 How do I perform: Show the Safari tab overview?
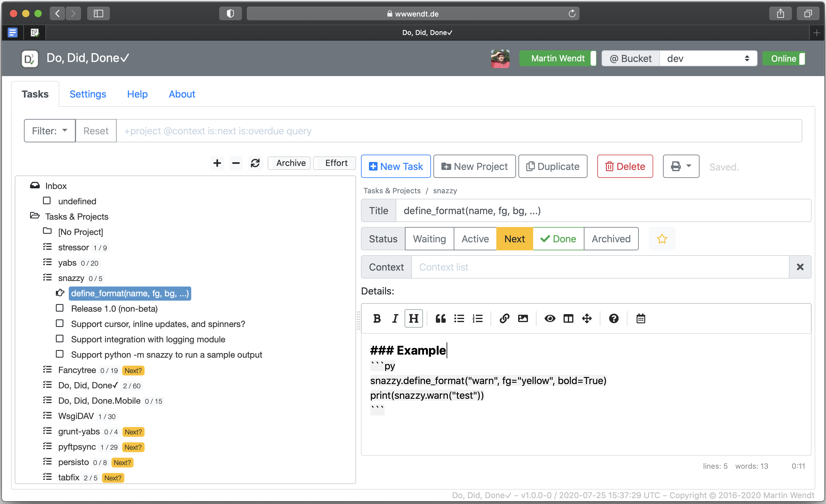coord(808,13)
